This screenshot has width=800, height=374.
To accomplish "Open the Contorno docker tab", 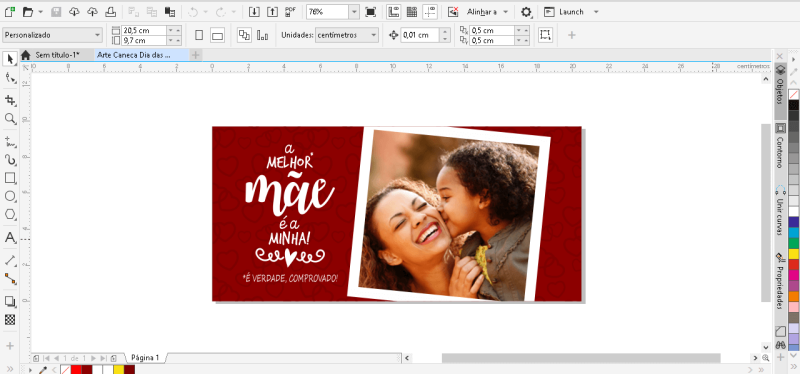I will [x=780, y=146].
